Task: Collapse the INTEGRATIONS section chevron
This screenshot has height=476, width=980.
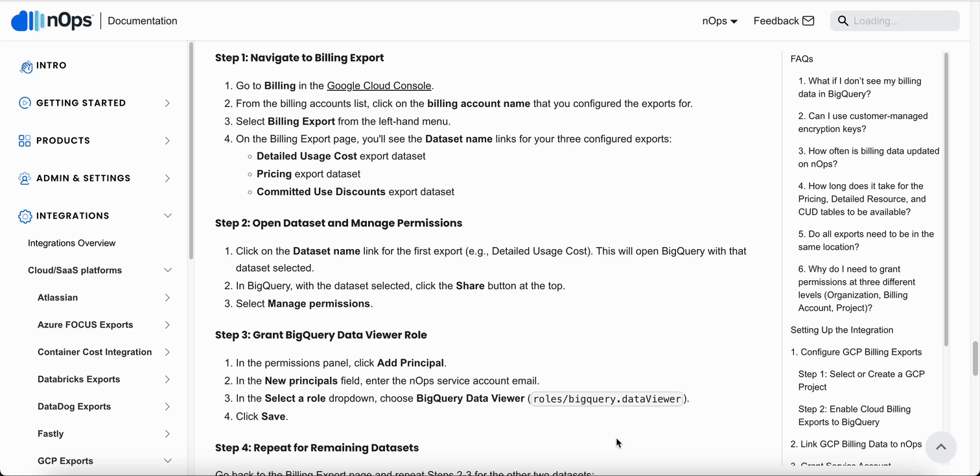Action: pyautogui.click(x=168, y=215)
